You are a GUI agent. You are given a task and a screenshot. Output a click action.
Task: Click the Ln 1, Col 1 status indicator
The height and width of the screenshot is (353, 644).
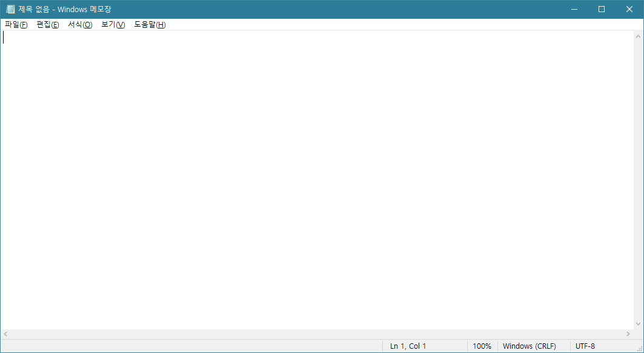[408, 346]
